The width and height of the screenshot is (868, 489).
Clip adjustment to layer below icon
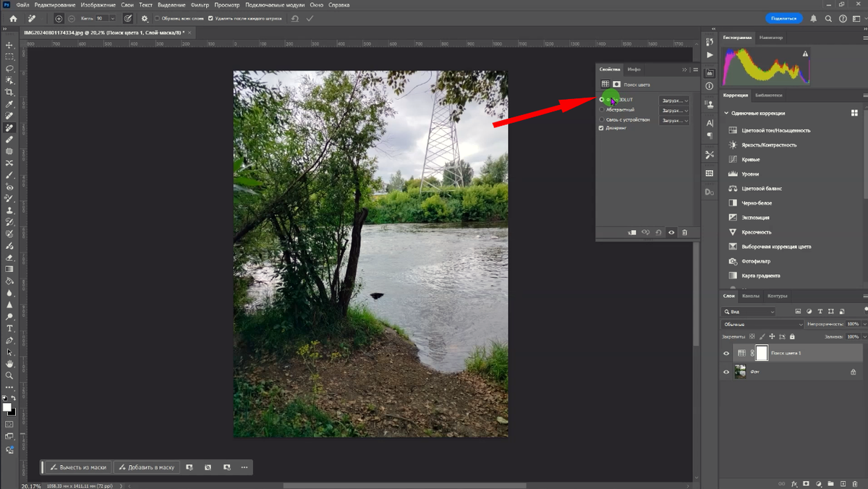click(x=632, y=233)
